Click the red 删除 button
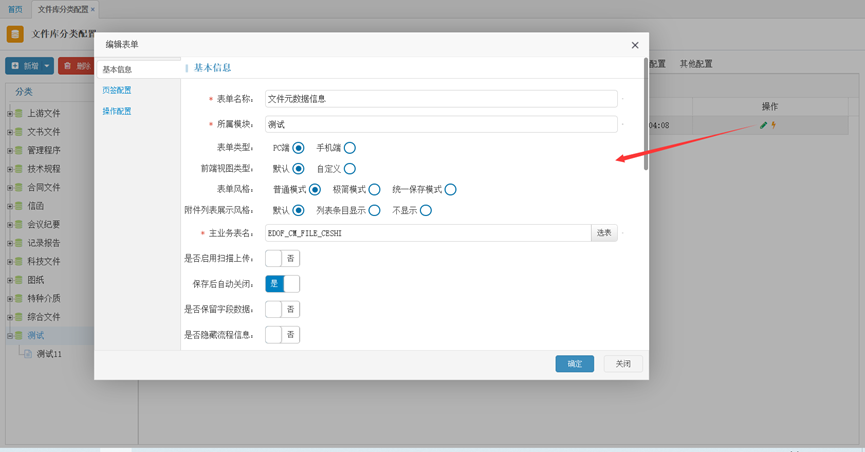Screen dimensions: 865x452 [x=76, y=66]
